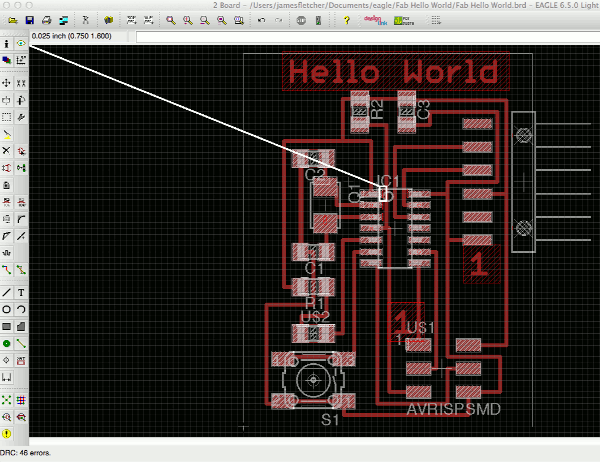The height and width of the screenshot is (465, 600).
Task: Select the Rectangle tool
Action: coord(6,326)
